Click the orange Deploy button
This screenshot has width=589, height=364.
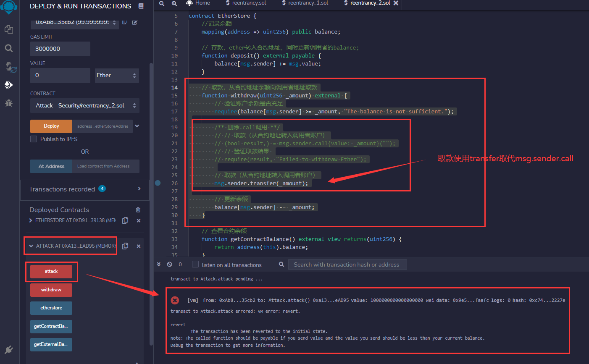51,126
